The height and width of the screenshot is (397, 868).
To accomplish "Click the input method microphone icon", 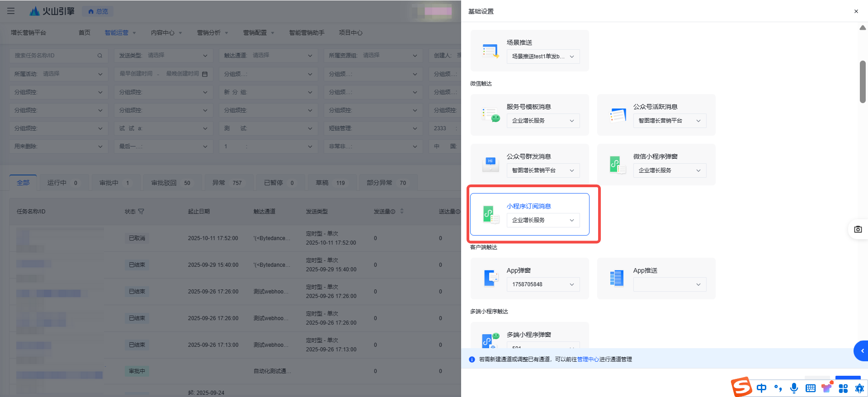I will pyautogui.click(x=794, y=388).
